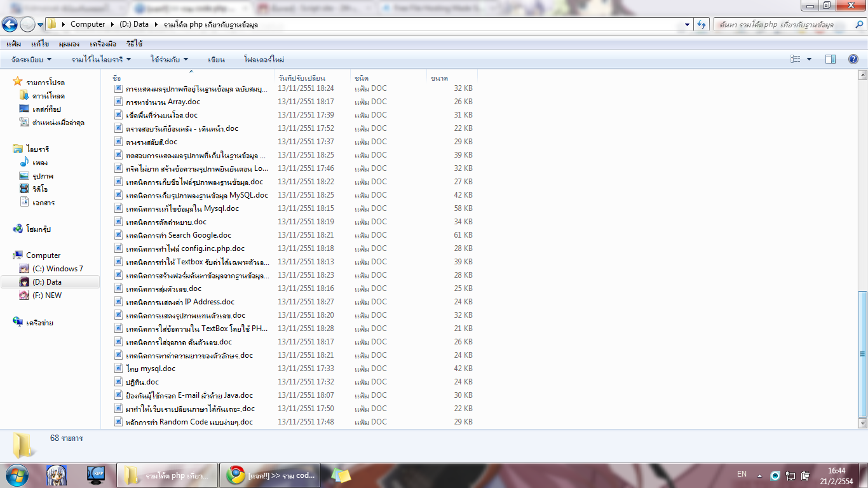This screenshot has height=488, width=868.
Task: Expand the view options dropdown arrow
Action: 809,59
